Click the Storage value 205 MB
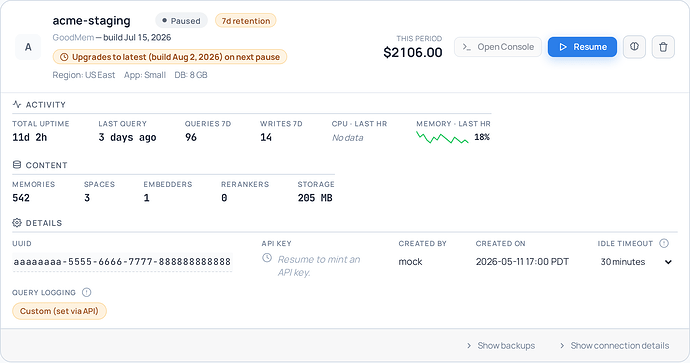The image size is (690, 363). 315,198
